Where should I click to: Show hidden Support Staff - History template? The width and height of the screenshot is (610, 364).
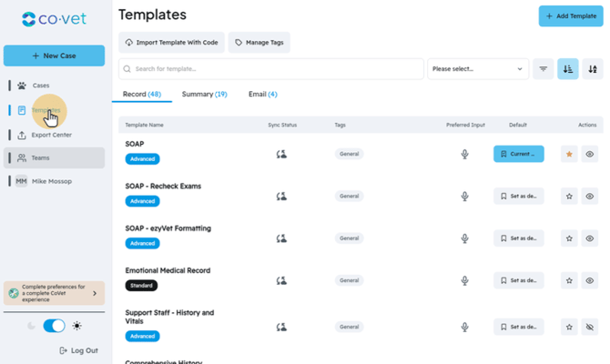590,327
